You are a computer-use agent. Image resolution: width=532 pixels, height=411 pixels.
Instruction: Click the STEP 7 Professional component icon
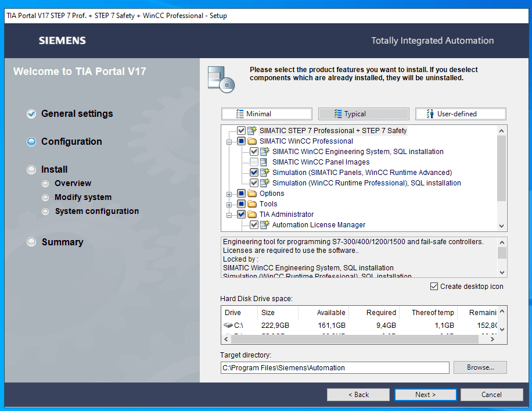[x=252, y=130]
